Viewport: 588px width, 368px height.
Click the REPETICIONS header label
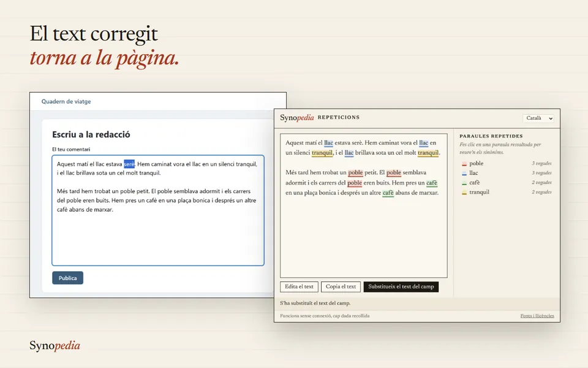339,118
